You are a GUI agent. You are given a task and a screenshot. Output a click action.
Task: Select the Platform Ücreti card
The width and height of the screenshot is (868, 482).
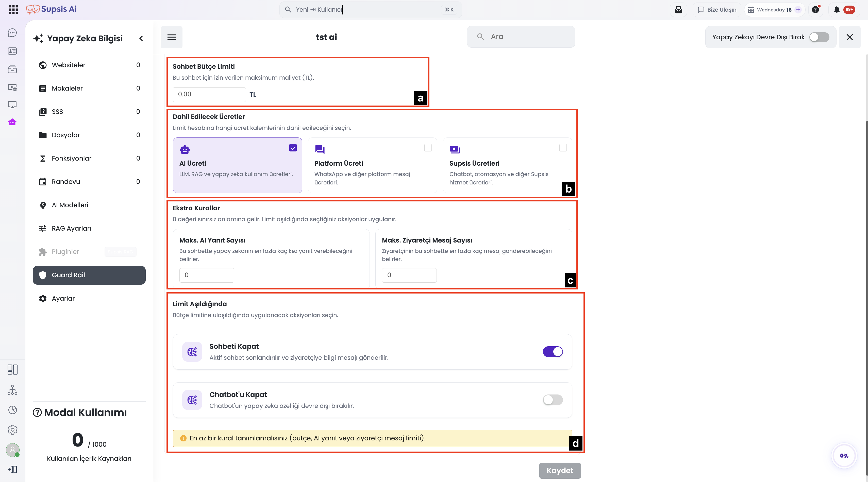[372, 165]
